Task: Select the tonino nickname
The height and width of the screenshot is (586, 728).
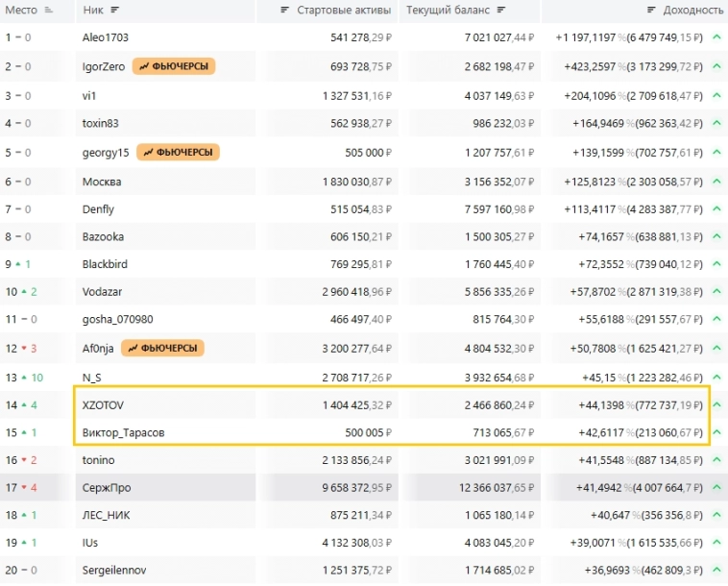Action: 99,460
